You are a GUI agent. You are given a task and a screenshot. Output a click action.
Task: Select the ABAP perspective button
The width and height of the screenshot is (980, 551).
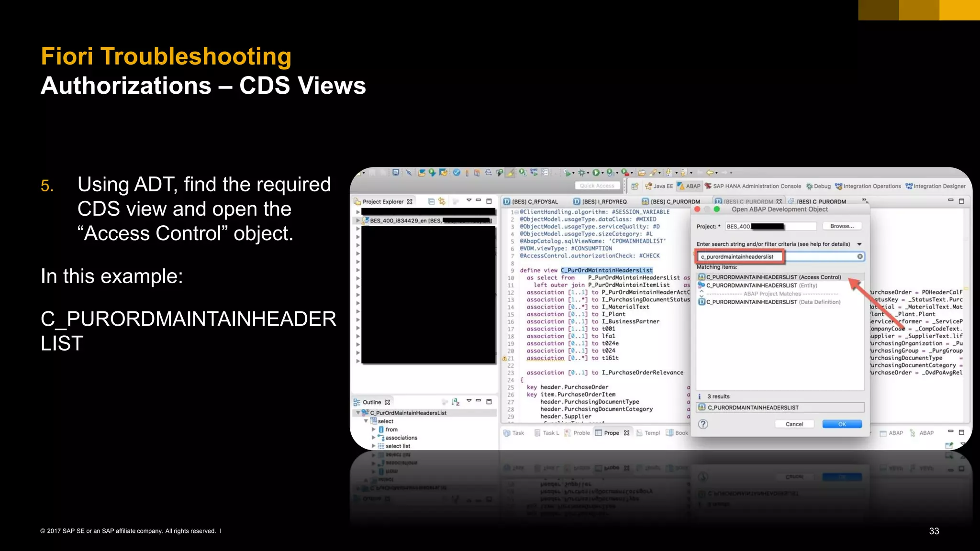click(689, 186)
